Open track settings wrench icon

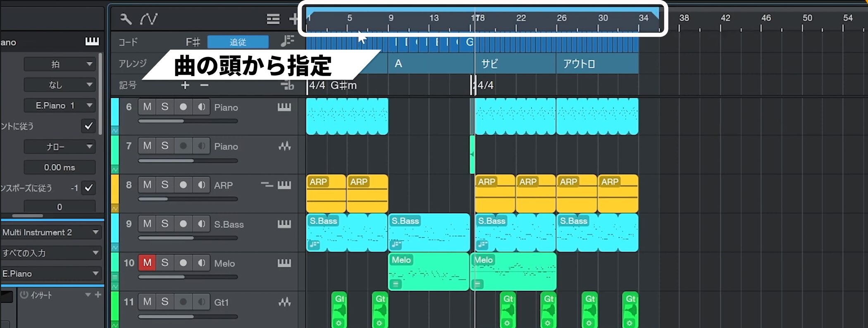coord(126,19)
